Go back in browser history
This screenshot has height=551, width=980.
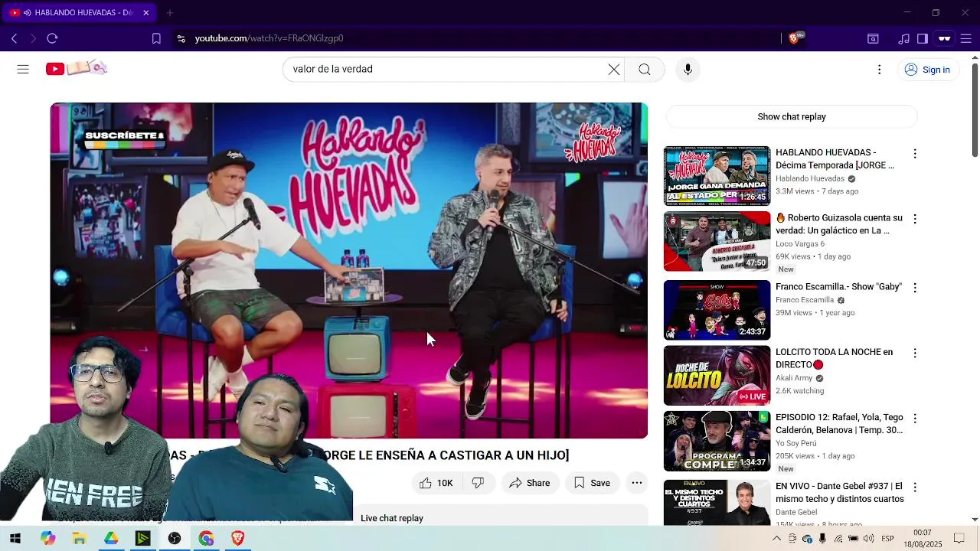tap(14, 38)
